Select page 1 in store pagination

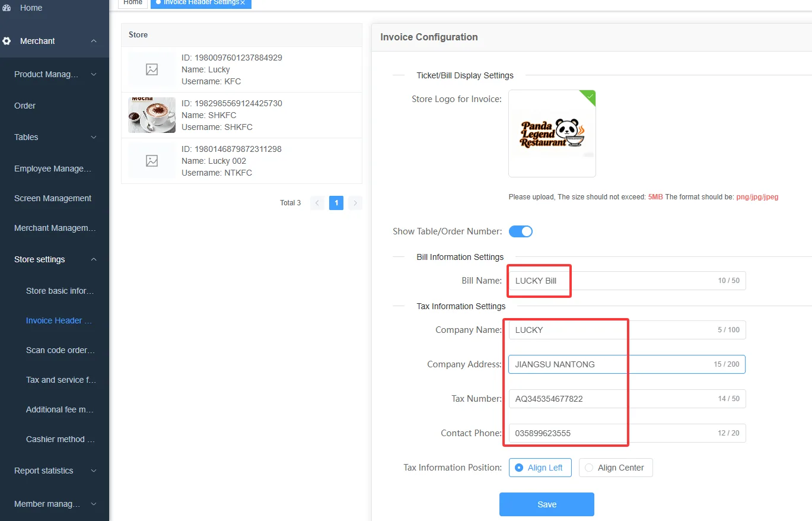[x=336, y=203]
